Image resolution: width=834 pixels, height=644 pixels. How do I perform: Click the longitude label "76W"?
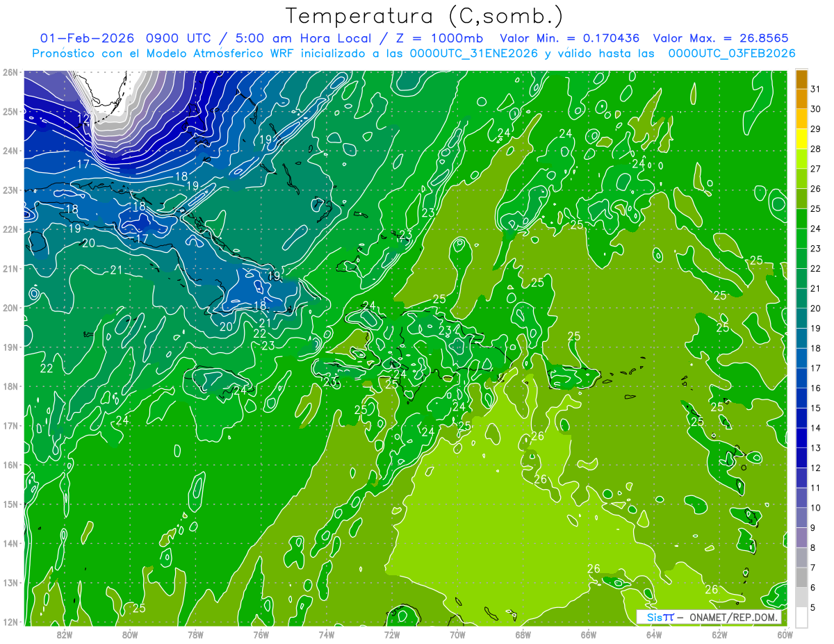click(x=261, y=634)
